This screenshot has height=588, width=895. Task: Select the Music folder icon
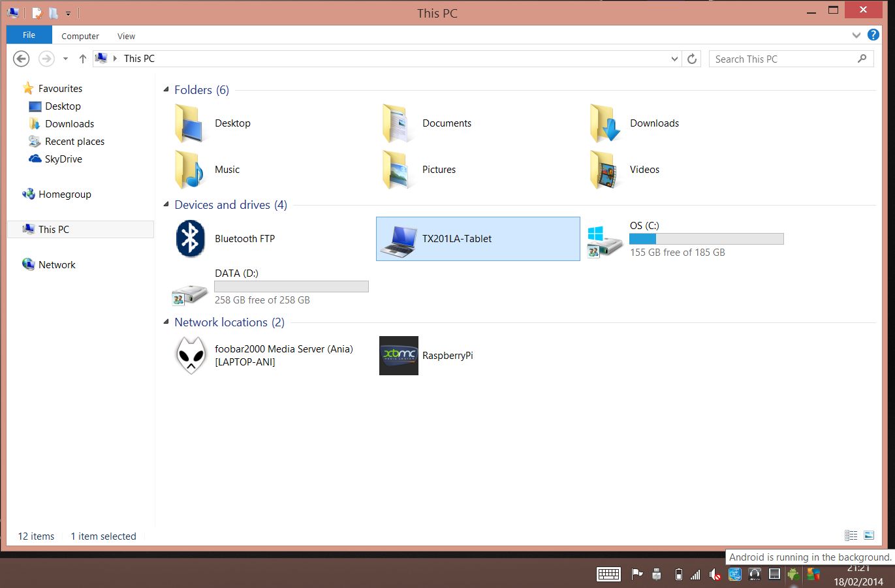(x=188, y=170)
